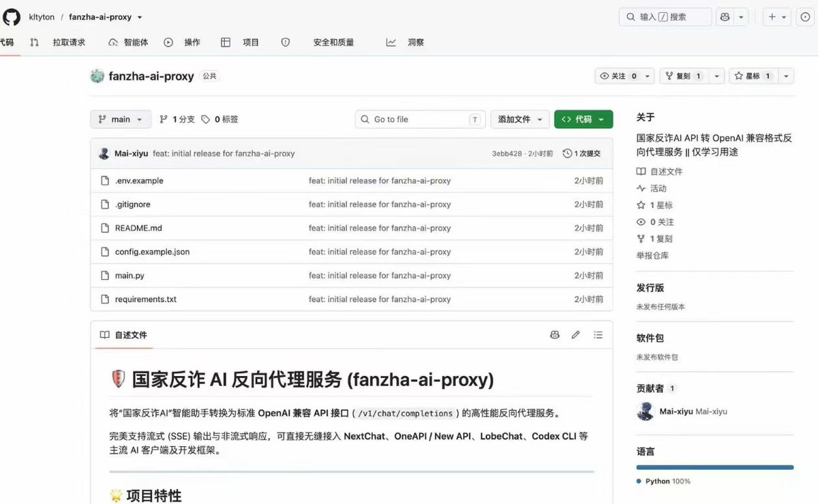Switch to the 项目 tab
Viewport: 818px width, 504px height.
click(x=241, y=42)
